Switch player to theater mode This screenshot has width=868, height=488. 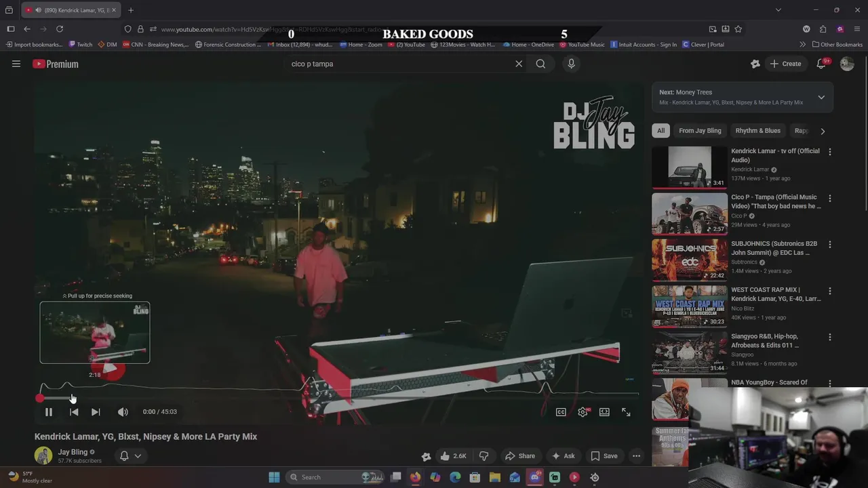coord(604,412)
